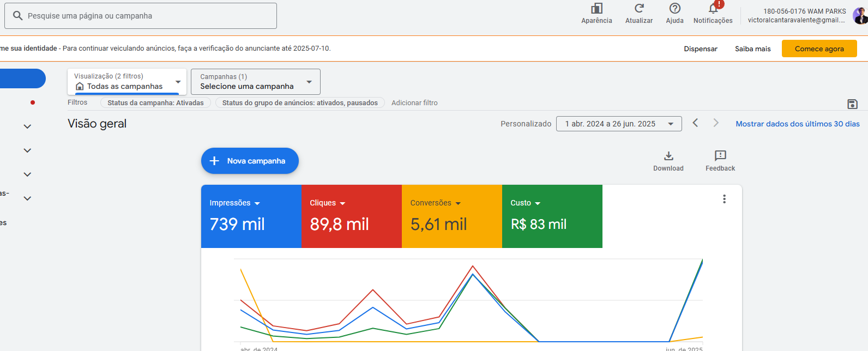The width and height of the screenshot is (868, 351).
Task: Click the Nova campanha button
Action: pyautogui.click(x=250, y=161)
